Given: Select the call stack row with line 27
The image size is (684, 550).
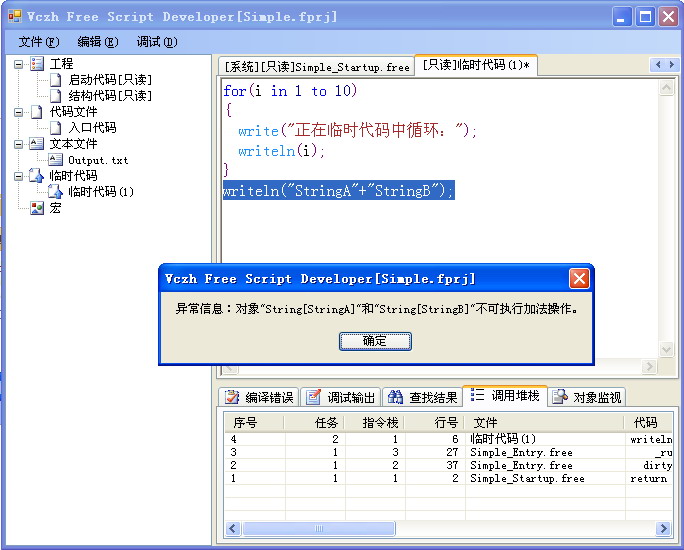Looking at the screenshot, I should (x=448, y=452).
